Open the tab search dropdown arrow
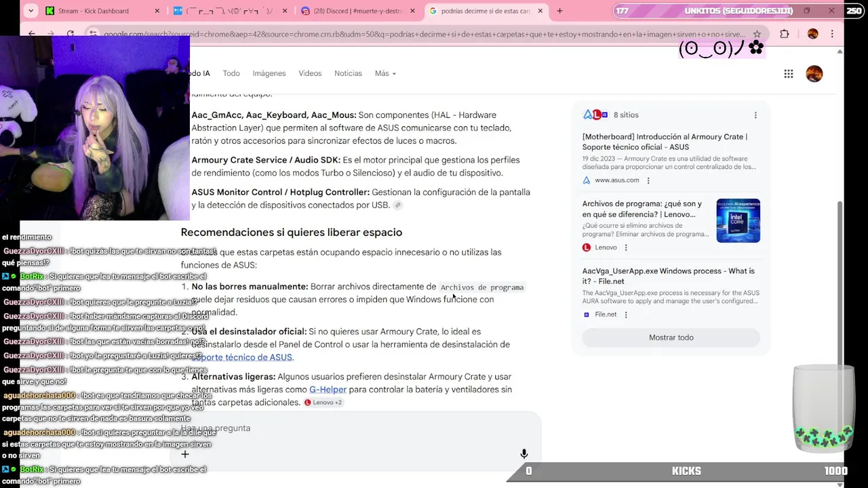Screen dimensions: 868x488 tap(30, 11)
